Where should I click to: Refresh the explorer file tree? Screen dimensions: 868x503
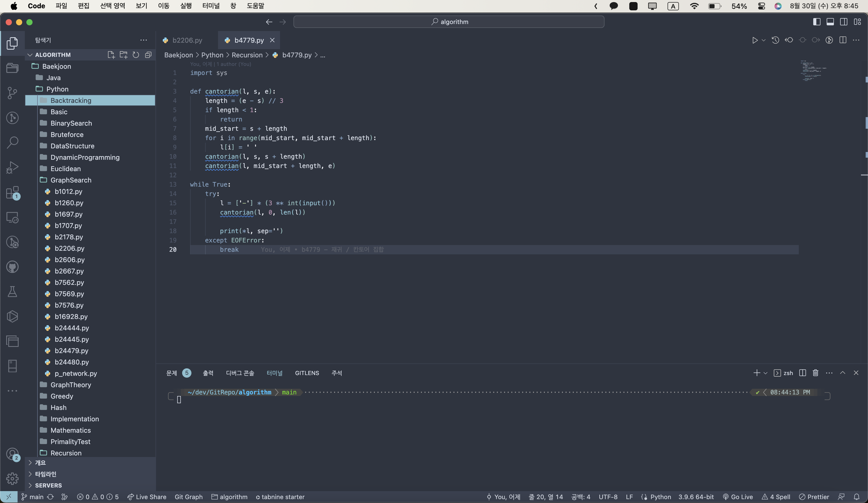click(136, 55)
